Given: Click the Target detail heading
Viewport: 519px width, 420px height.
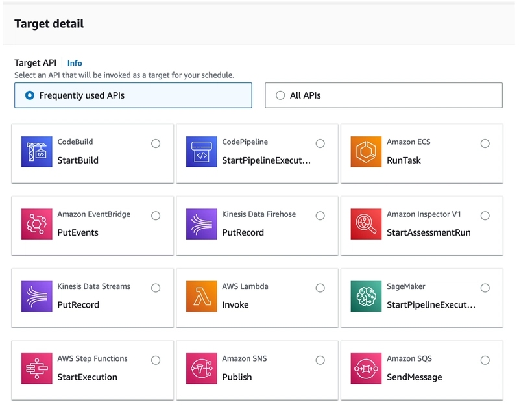Looking at the screenshot, I should [49, 24].
